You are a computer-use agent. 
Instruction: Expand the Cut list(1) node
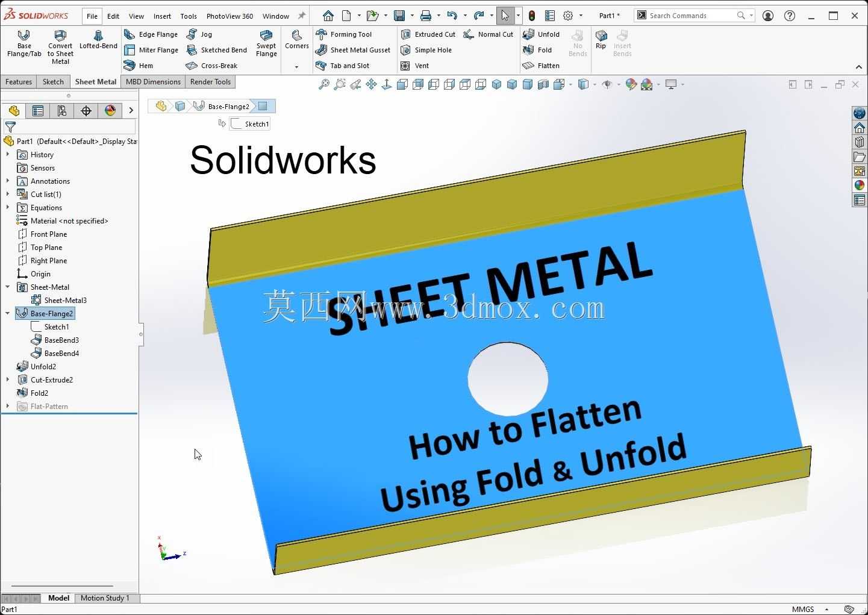click(8, 195)
